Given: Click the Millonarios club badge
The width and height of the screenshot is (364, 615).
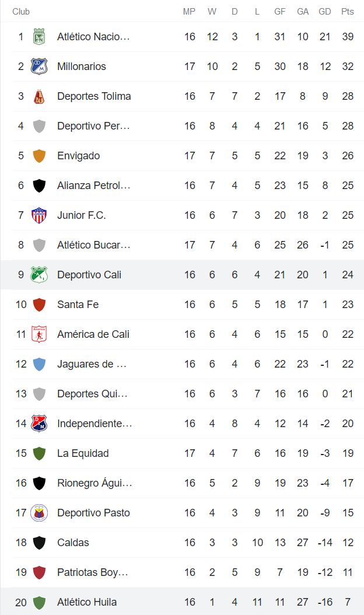Looking at the screenshot, I should click(x=40, y=66).
